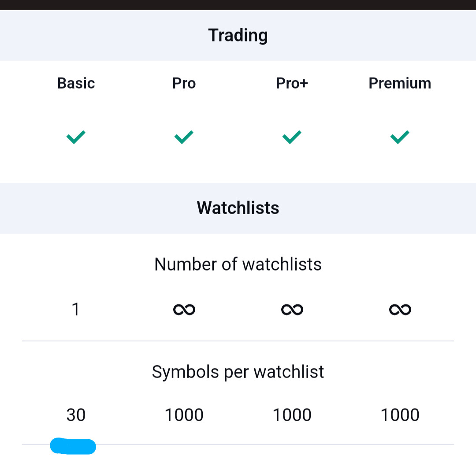The image size is (476, 460).
Task: Click the Pro plan checkmark under Trading
Action: [x=184, y=137]
